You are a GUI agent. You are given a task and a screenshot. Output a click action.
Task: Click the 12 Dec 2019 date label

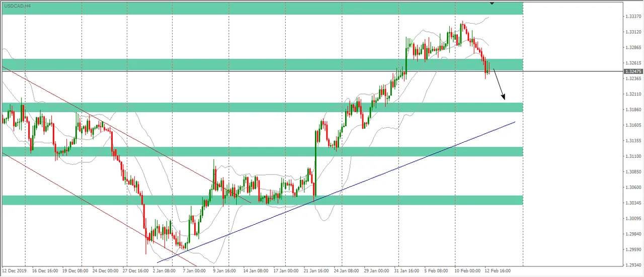[14, 270]
